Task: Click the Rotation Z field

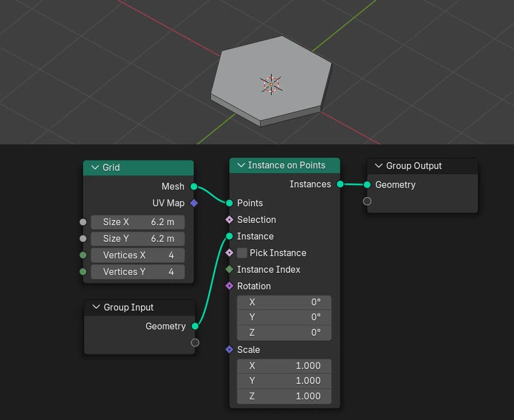Action: pyautogui.click(x=284, y=333)
